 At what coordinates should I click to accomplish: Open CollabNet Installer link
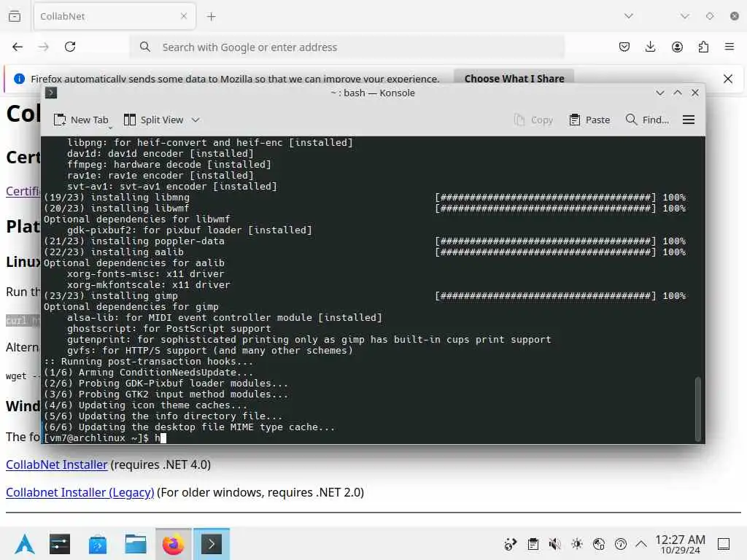point(57,464)
